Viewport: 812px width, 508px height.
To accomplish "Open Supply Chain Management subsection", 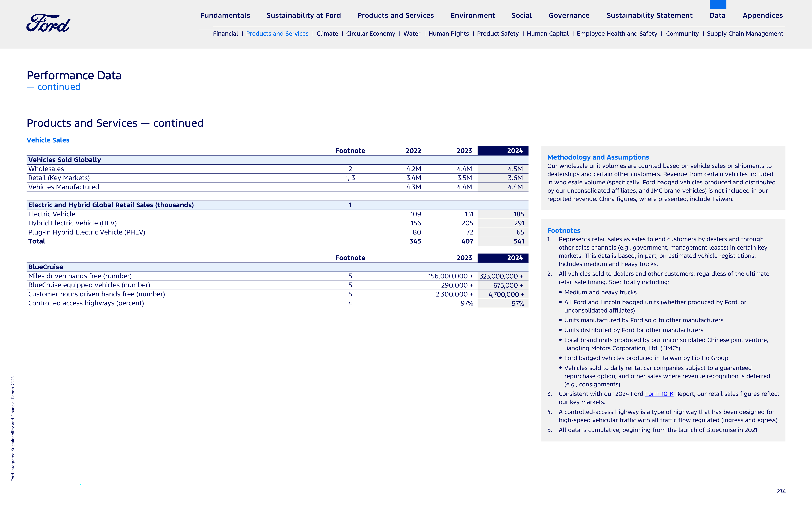I will pos(745,34).
